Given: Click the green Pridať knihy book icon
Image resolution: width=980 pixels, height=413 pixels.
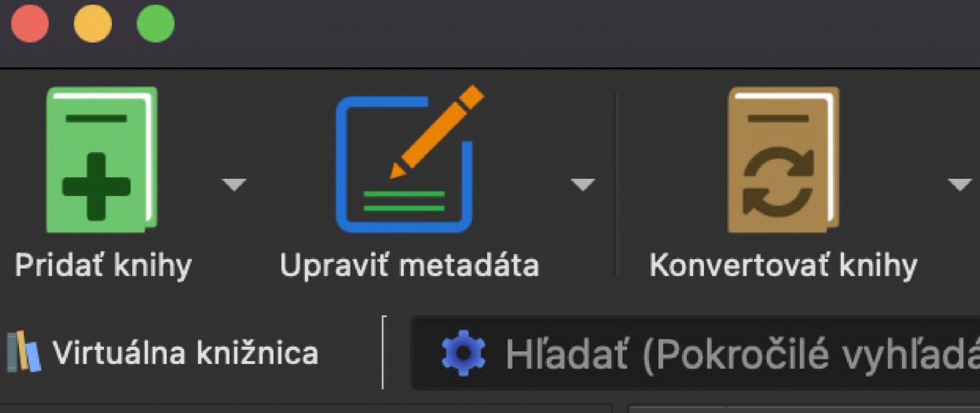Looking at the screenshot, I should pyautogui.click(x=101, y=160).
